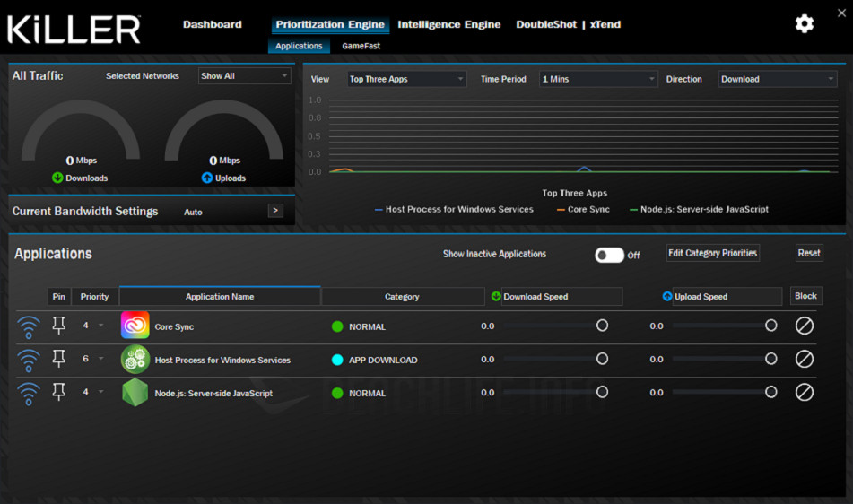Click Core Sync download speed slider handle

(602, 326)
